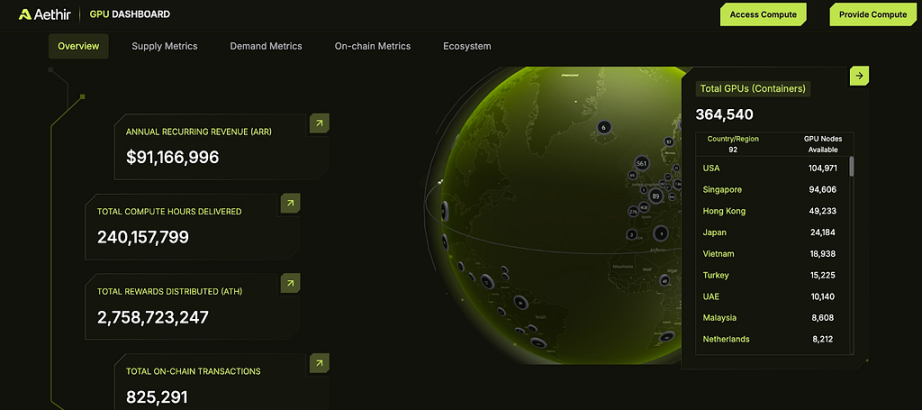Click the Country/Region column header
The height and width of the screenshot is (410, 922).
(733, 144)
